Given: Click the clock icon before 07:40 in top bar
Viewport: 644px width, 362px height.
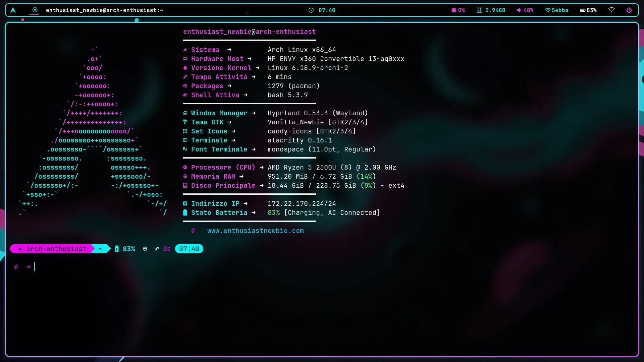Looking at the screenshot, I should click(311, 10).
